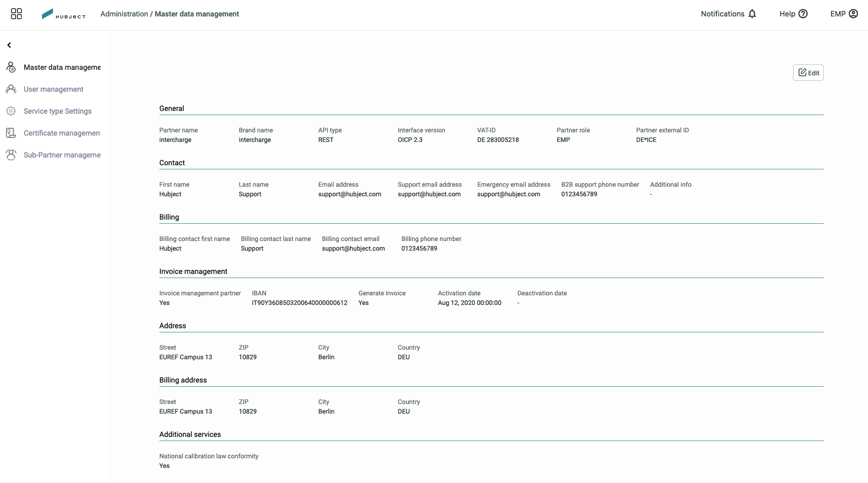Click the Hubject logo
This screenshot has width=868, height=483.
point(64,14)
